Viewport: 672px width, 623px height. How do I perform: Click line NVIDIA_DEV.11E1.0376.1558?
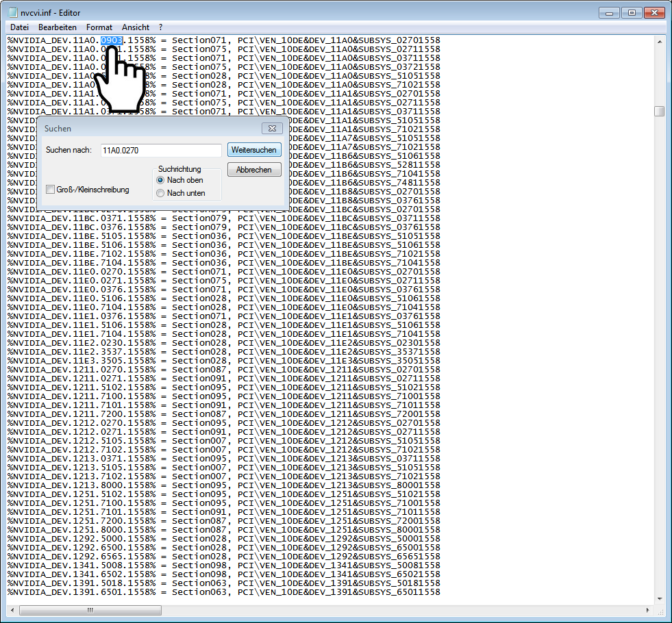tap(224, 316)
